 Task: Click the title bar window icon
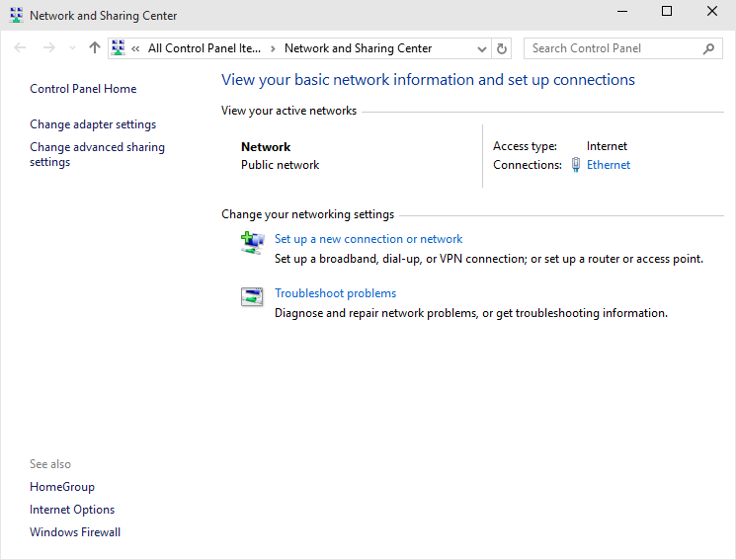(x=17, y=15)
